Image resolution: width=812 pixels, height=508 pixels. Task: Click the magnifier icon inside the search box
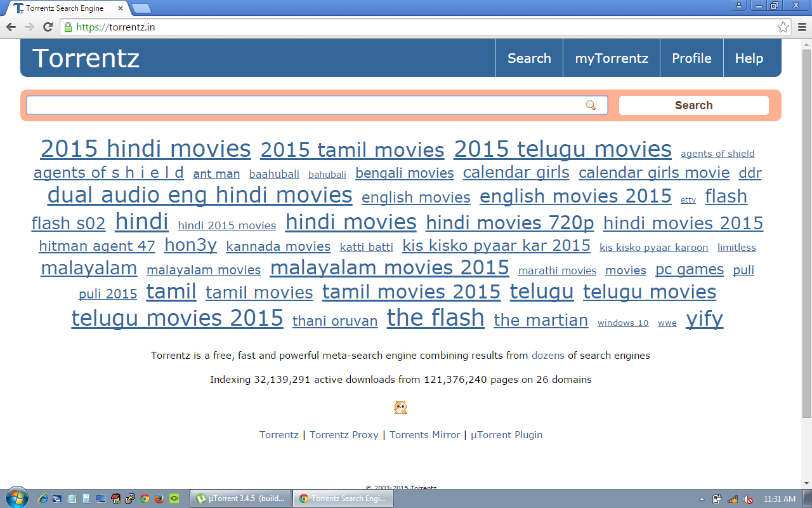tap(591, 105)
